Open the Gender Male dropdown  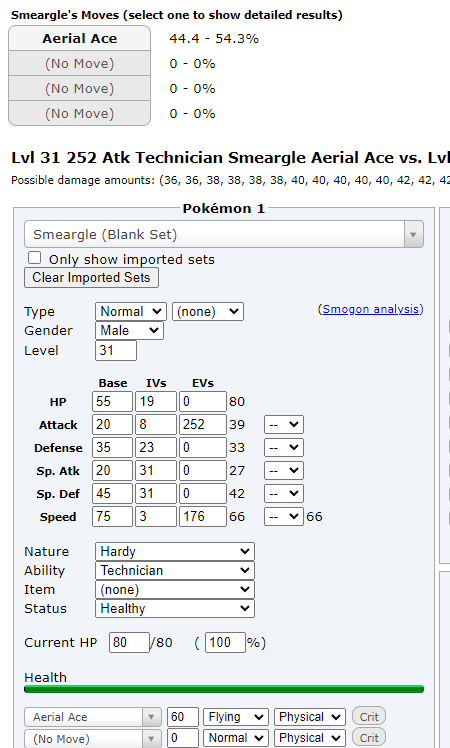pos(129,331)
